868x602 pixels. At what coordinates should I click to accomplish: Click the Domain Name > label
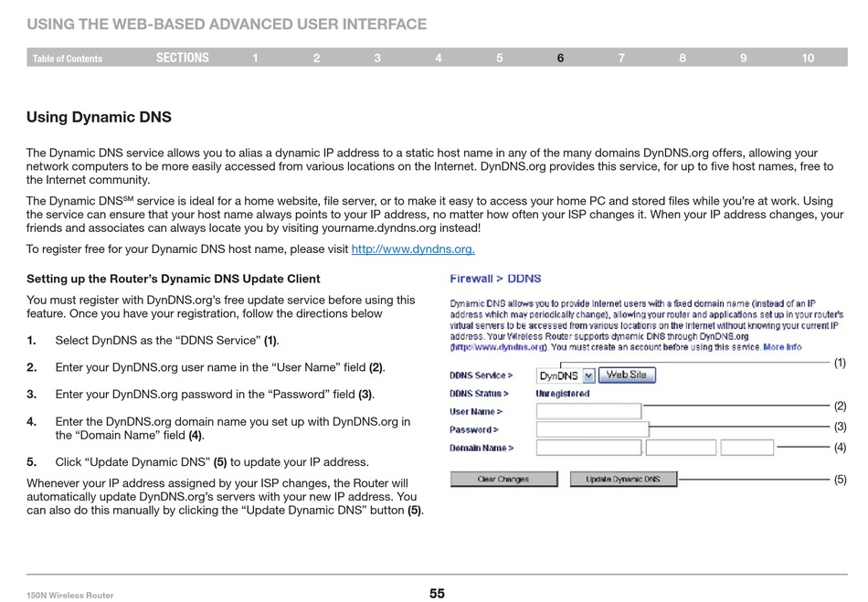[482, 448]
